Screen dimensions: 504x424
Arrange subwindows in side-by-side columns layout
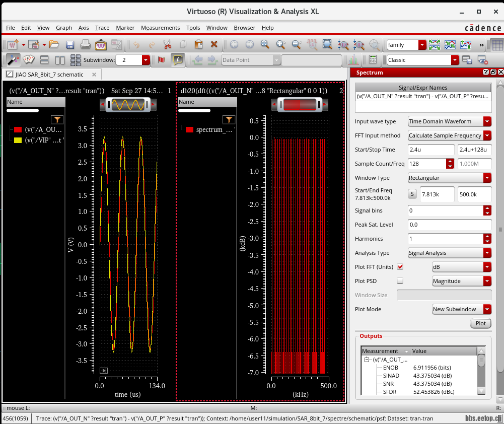[x=60, y=60]
